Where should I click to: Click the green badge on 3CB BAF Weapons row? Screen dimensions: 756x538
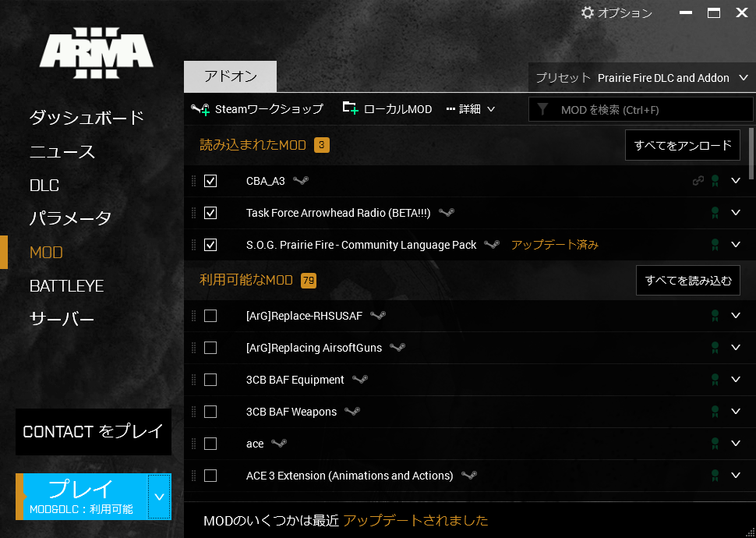715,412
